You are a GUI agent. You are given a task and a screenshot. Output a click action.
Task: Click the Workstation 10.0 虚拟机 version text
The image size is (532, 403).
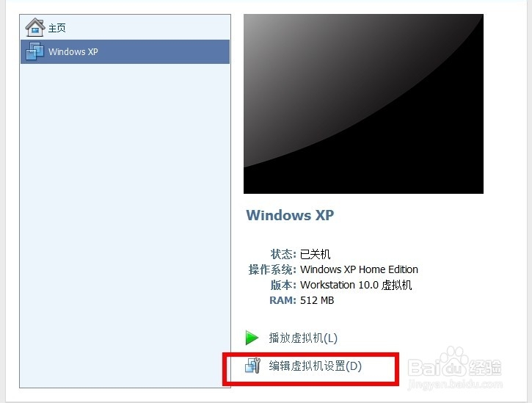356,285
